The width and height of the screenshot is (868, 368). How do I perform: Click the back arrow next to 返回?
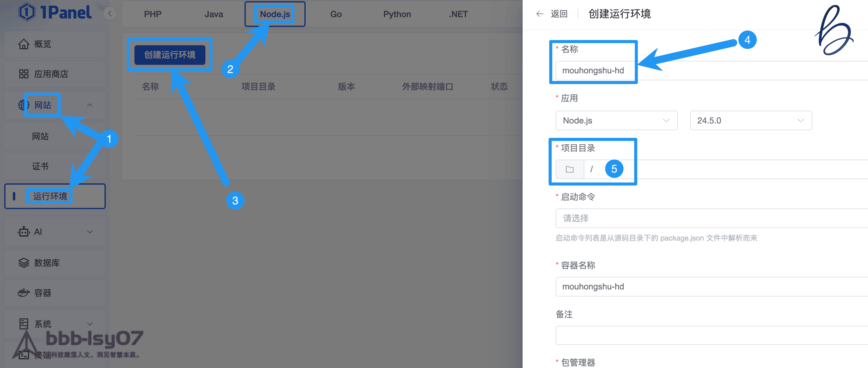pos(539,14)
